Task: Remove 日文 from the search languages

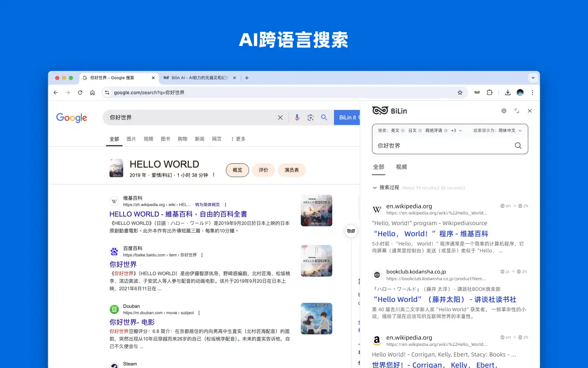Action: [x=420, y=130]
